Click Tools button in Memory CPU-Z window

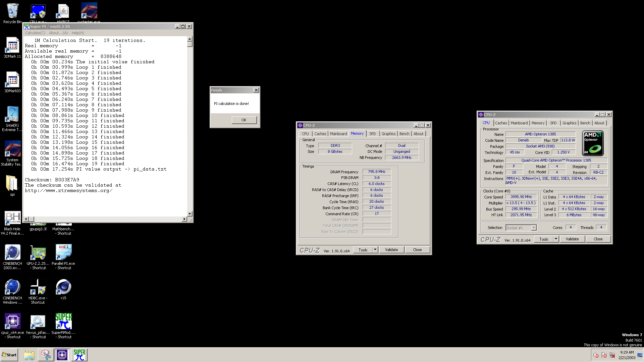(363, 250)
